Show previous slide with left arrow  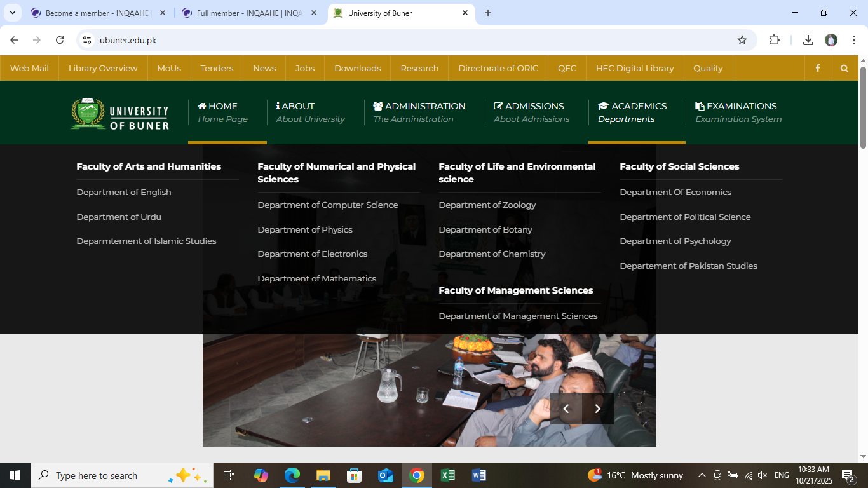pyautogui.click(x=566, y=409)
